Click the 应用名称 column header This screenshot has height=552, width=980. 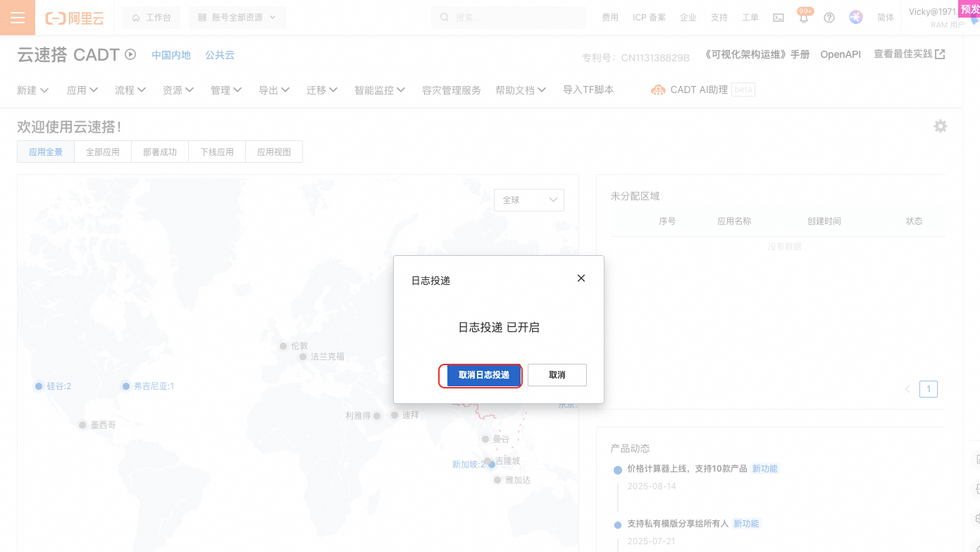pyautogui.click(x=734, y=221)
